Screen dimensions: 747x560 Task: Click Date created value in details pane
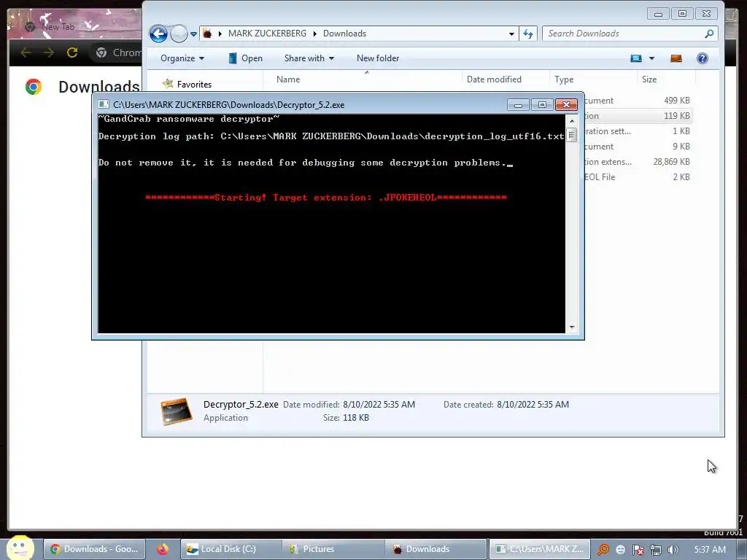pos(533,404)
